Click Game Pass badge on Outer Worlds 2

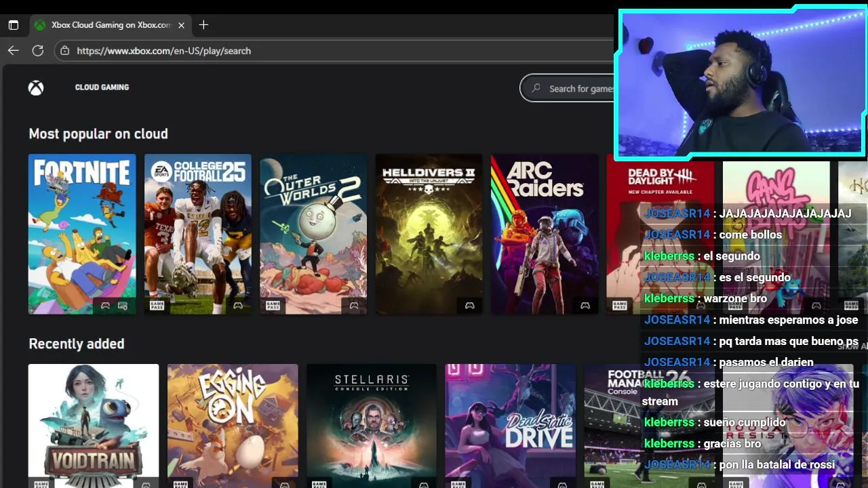273,306
